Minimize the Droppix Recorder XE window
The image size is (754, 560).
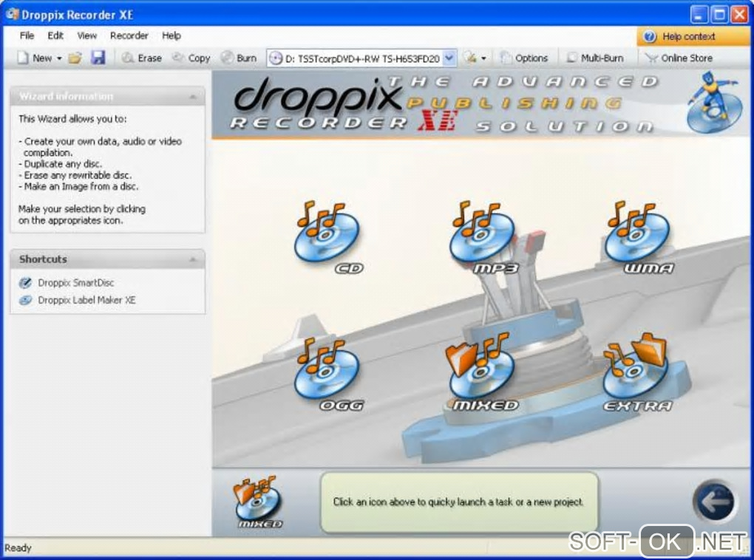point(699,15)
